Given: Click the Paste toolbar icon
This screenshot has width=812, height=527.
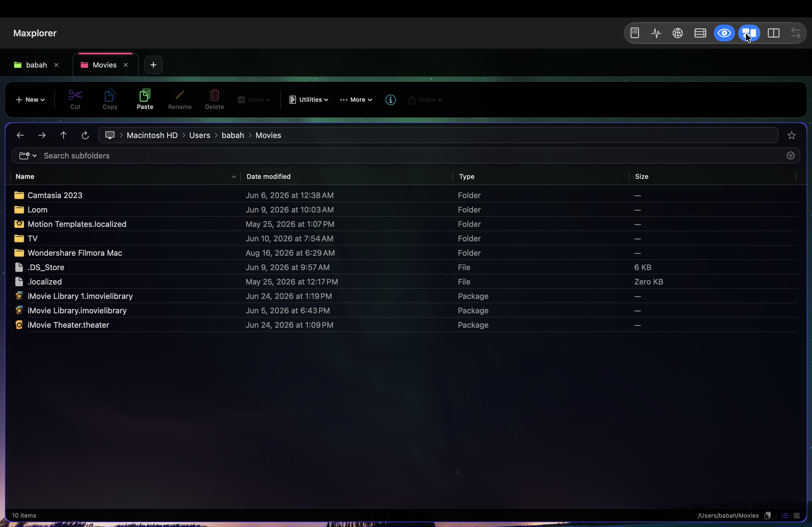Looking at the screenshot, I should point(145,99).
